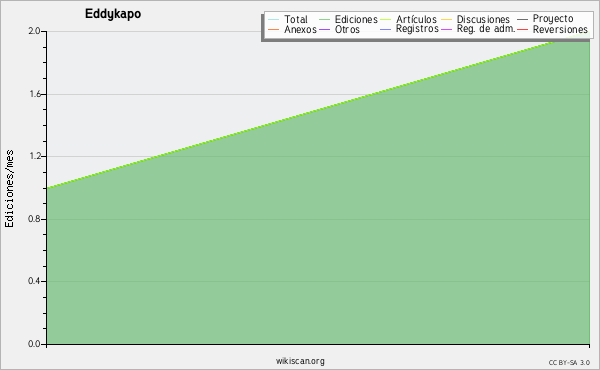Click the orange Anexos legend line swatch
This screenshot has height=370, width=600.
[x=273, y=29]
